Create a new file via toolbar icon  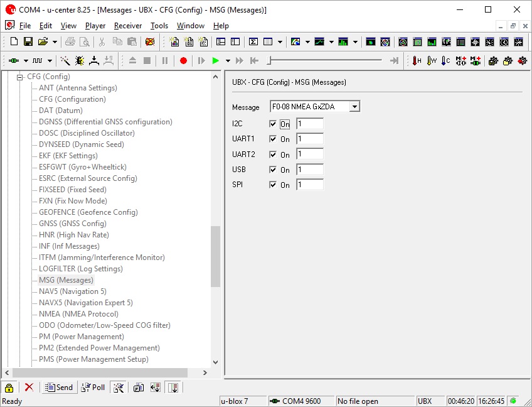tap(14, 41)
